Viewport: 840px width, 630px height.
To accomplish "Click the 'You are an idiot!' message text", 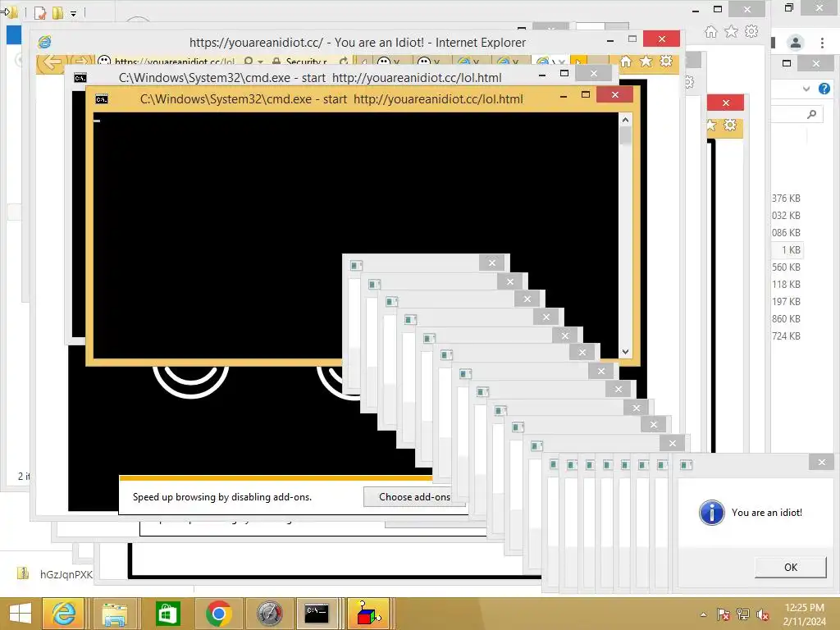I will click(767, 513).
